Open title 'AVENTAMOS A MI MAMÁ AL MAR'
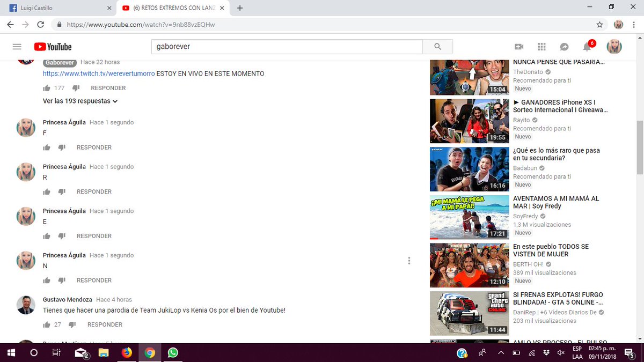 click(x=556, y=202)
